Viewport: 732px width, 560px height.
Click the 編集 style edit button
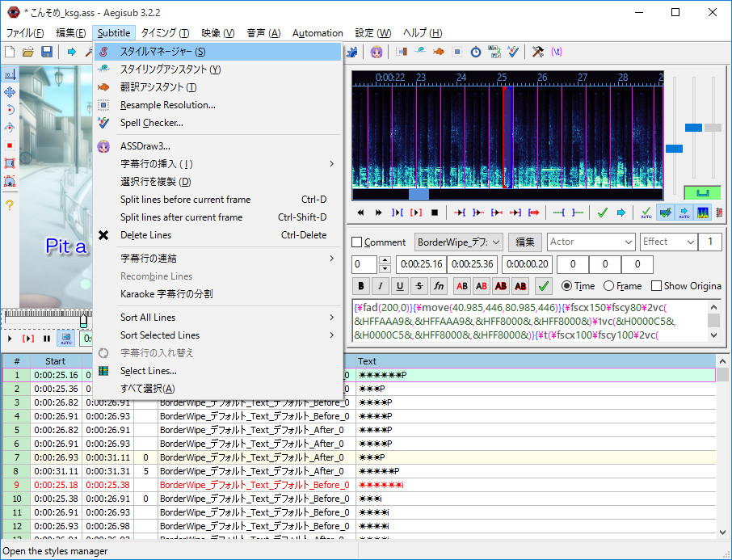click(x=524, y=242)
